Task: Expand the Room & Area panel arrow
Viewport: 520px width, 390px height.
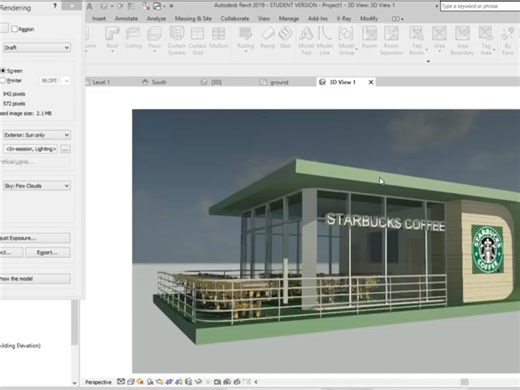Action: (428, 61)
